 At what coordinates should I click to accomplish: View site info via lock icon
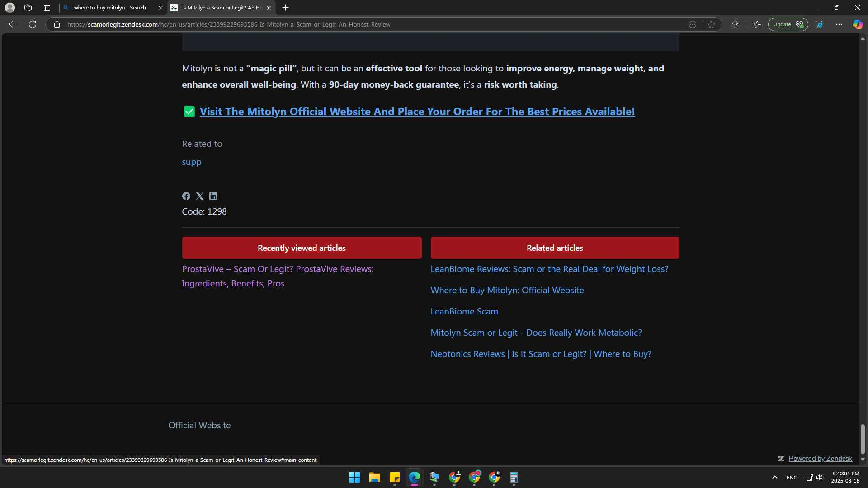click(57, 24)
